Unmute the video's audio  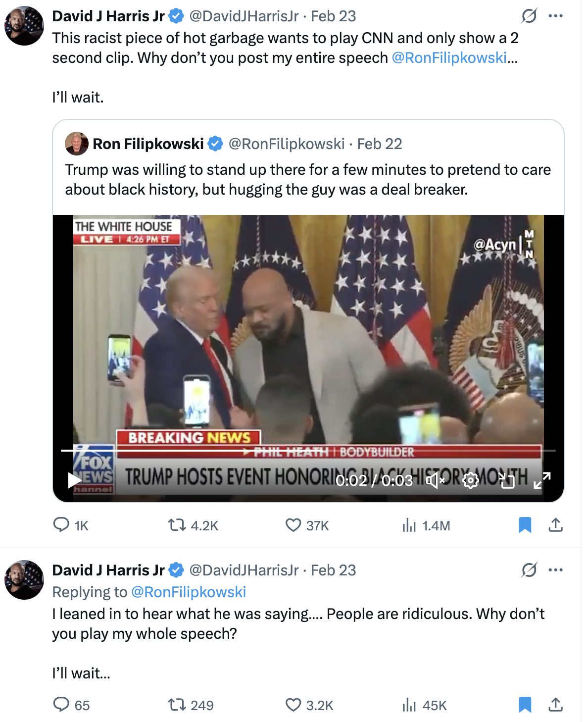click(436, 480)
